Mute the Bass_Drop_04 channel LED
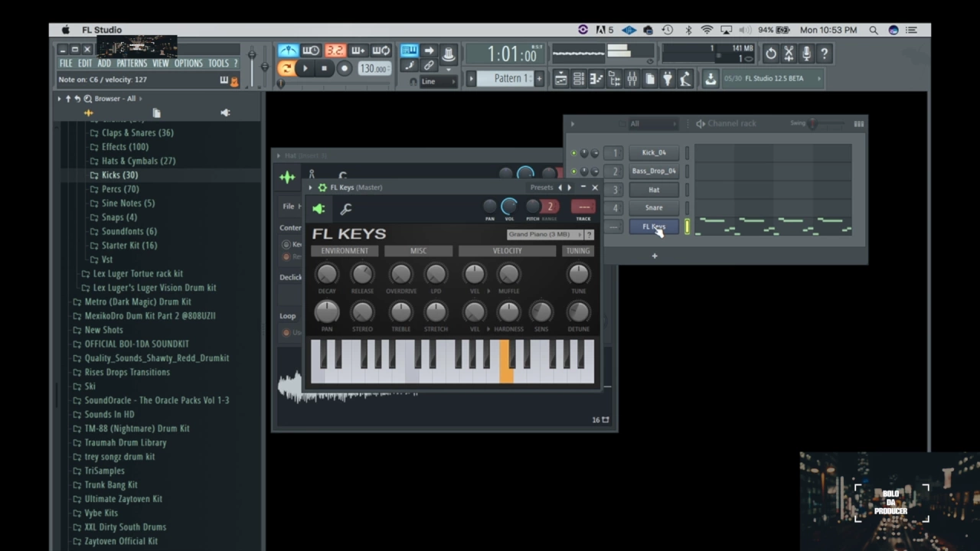The width and height of the screenshot is (980, 551). (x=573, y=171)
